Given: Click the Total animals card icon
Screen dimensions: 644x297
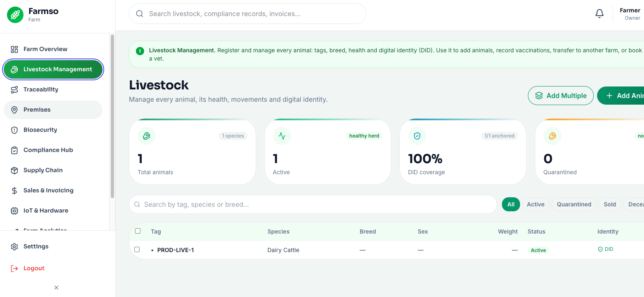Looking at the screenshot, I should pos(146,136).
